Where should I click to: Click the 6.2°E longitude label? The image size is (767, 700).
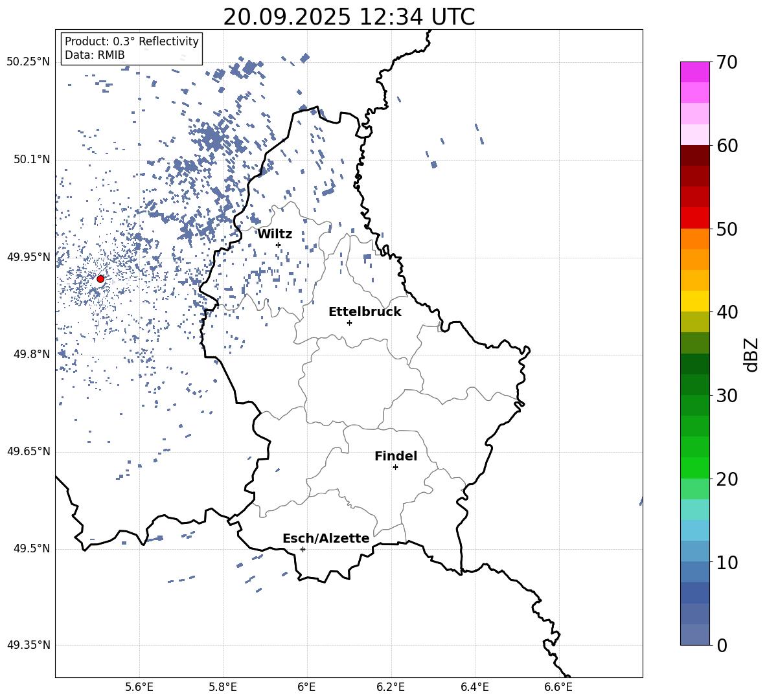[391, 687]
